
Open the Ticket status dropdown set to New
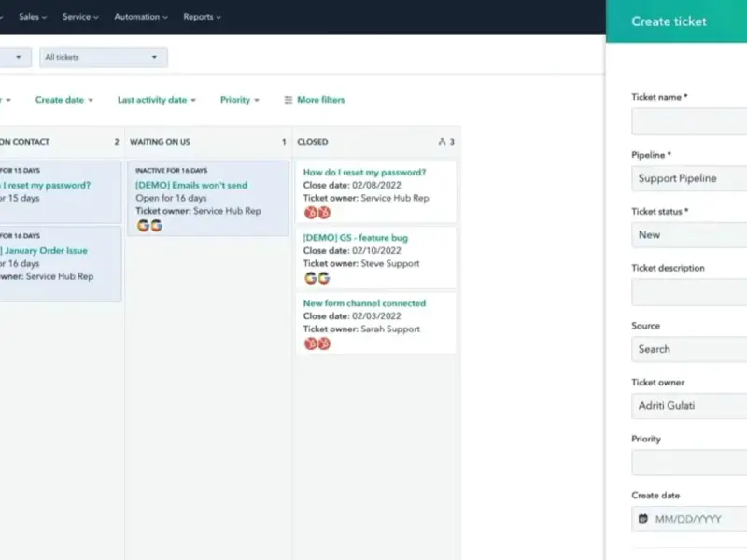pyautogui.click(x=689, y=235)
